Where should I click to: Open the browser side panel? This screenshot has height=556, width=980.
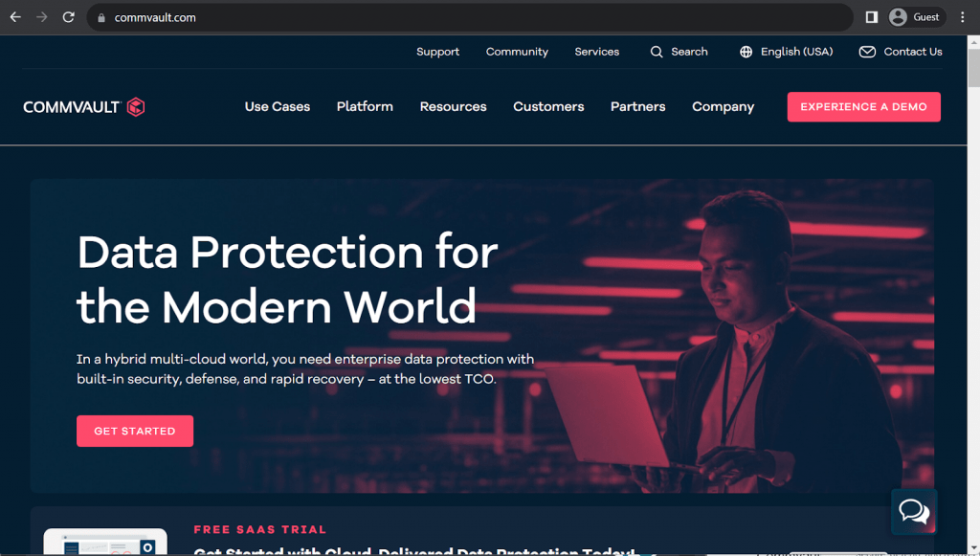pos(871,17)
